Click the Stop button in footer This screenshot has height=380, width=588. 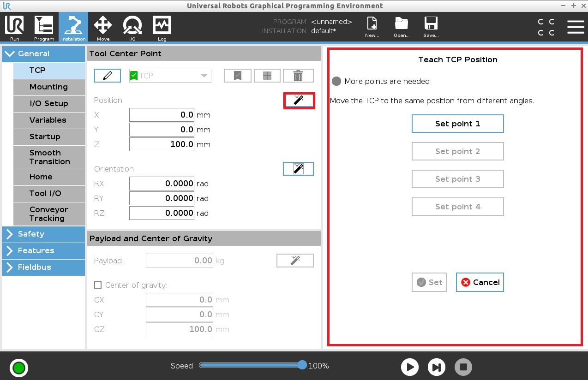463,367
